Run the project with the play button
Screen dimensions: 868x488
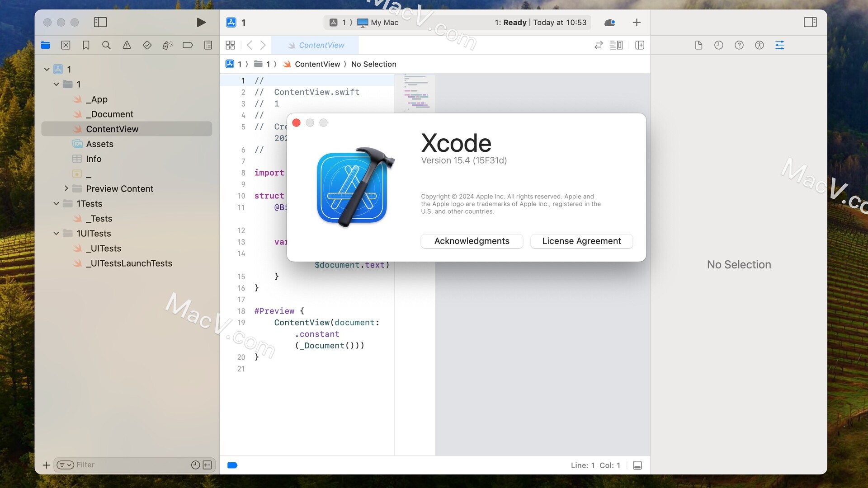click(x=201, y=22)
